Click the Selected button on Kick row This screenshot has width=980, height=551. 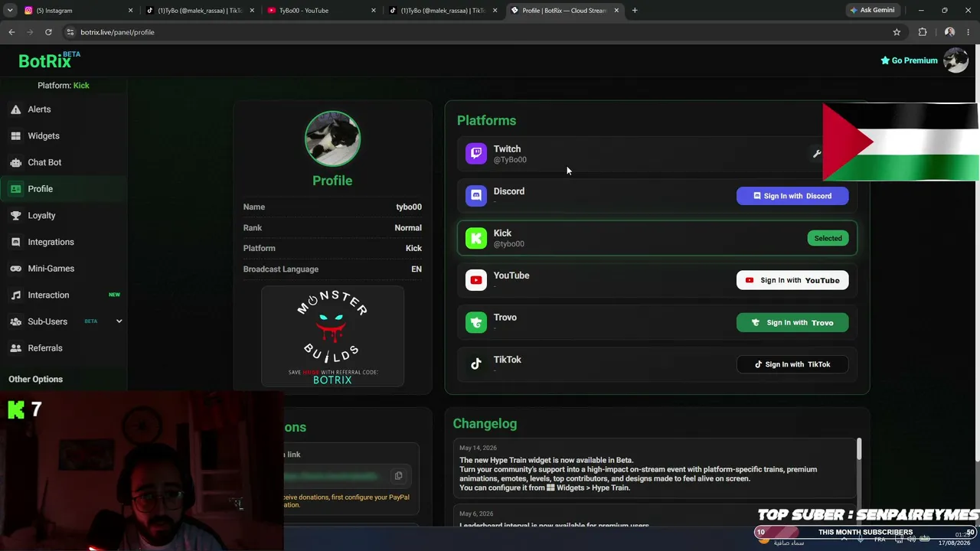[x=828, y=238]
